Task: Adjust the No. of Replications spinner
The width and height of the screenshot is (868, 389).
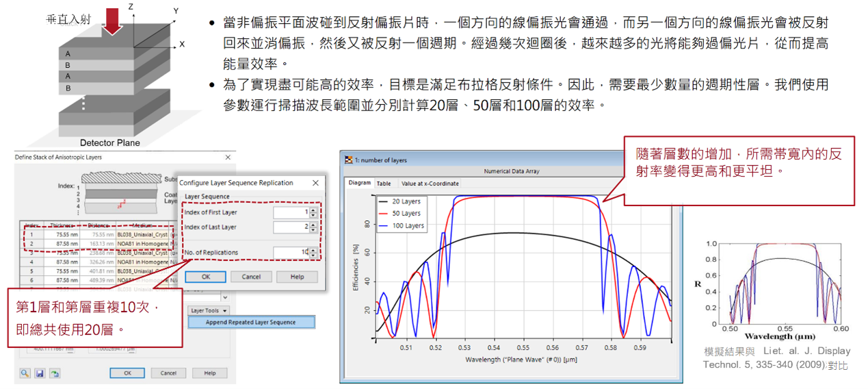Action: coord(313,253)
